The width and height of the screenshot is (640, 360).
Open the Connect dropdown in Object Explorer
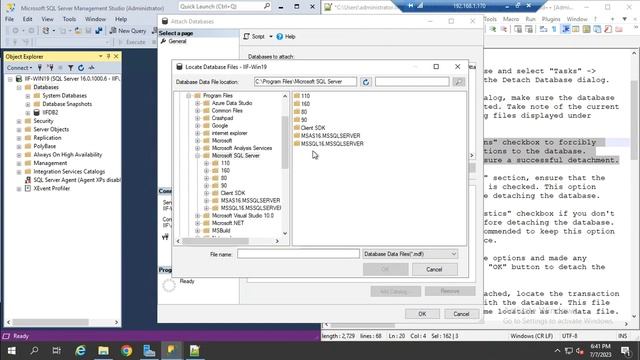click(x=19, y=68)
